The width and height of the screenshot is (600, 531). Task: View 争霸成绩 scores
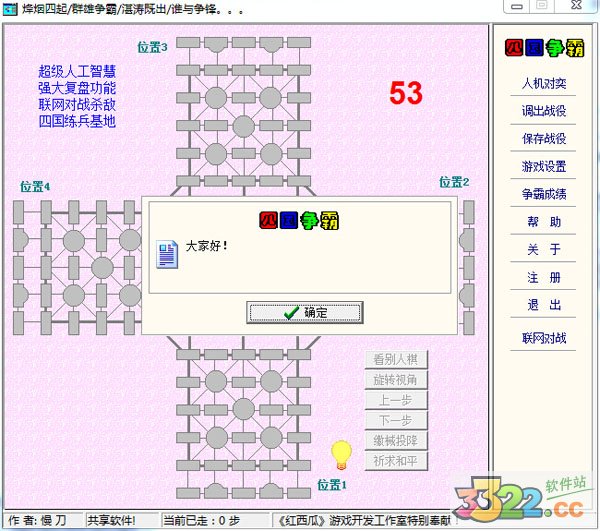[543, 194]
